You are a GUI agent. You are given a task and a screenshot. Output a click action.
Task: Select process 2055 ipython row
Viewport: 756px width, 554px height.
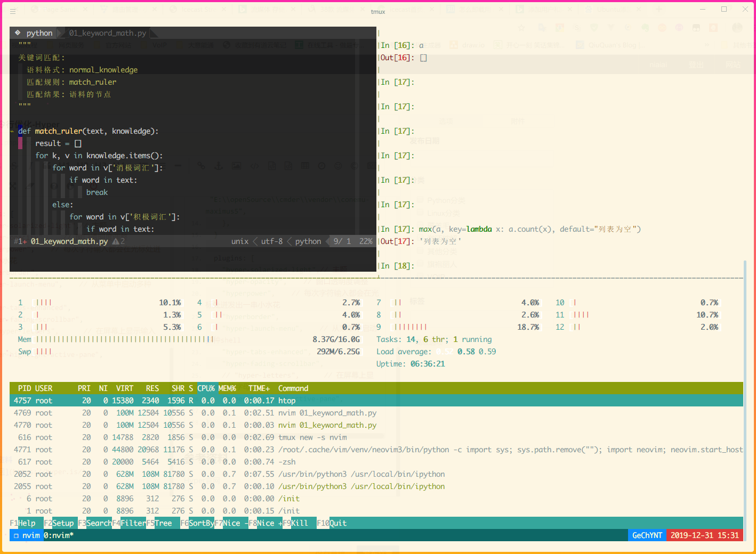[x=376, y=486]
